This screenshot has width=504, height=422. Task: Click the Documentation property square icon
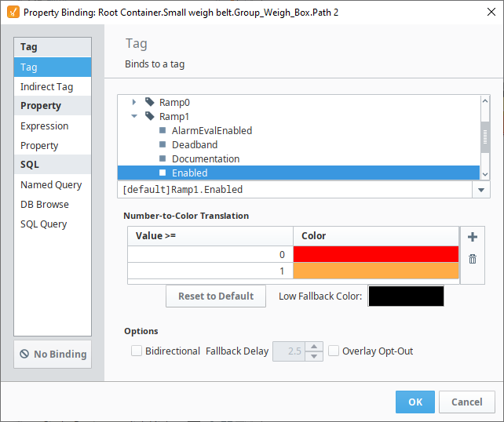(163, 158)
